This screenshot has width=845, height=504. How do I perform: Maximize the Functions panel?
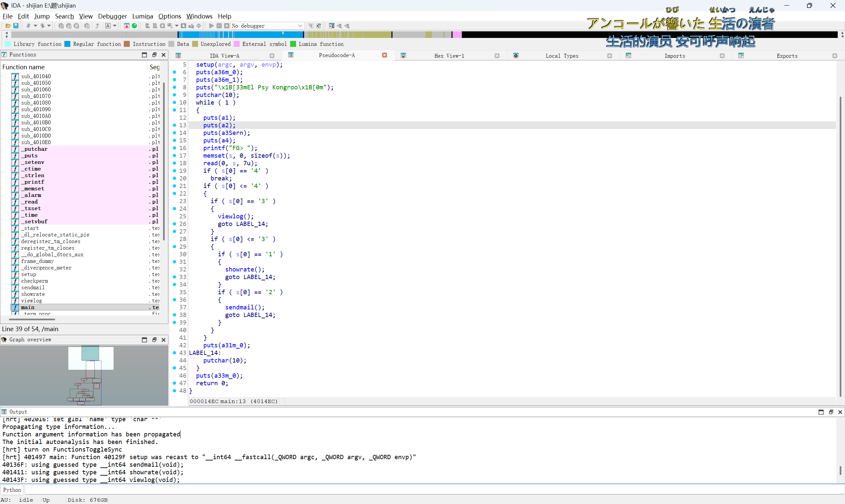pos(144,55)
